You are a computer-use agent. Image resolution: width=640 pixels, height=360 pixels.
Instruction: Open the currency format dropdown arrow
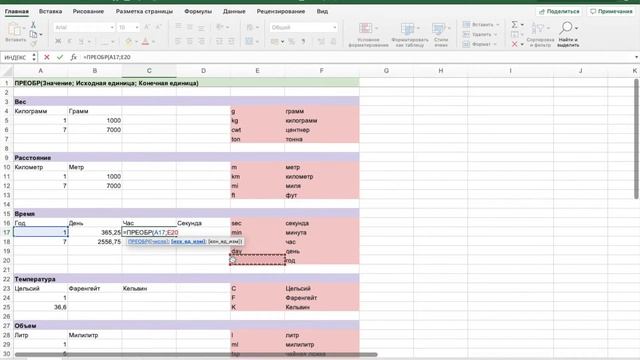click(282, 42)
